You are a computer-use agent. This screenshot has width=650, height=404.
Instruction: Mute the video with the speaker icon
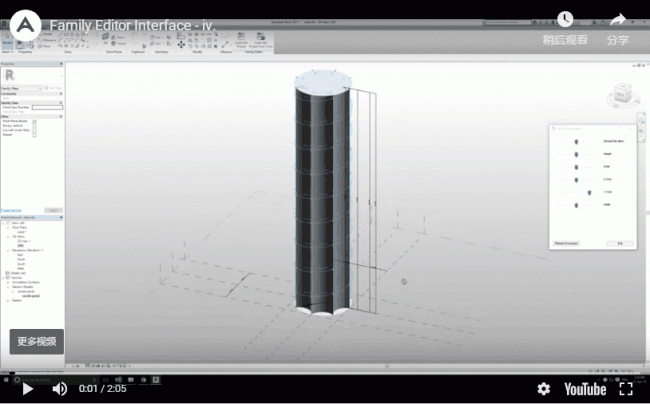(x=59, y=388)
